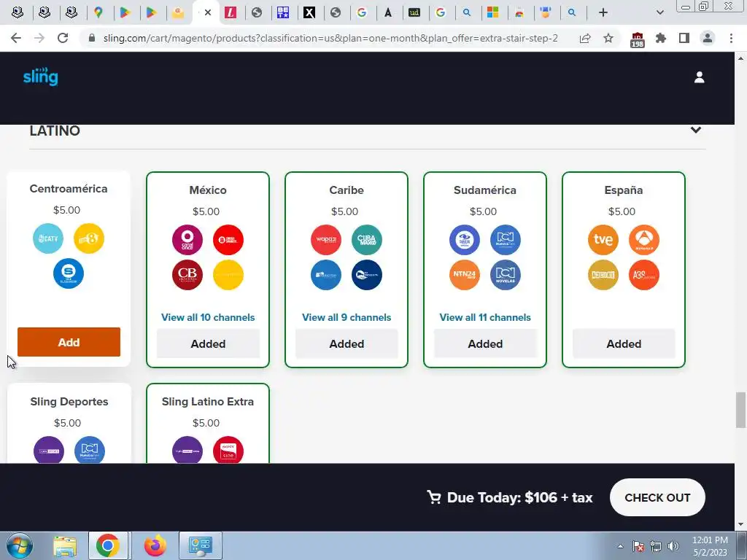Screen dimensions: 747x560
Task: Show hidden system tray icons
Action: point(620,546)
